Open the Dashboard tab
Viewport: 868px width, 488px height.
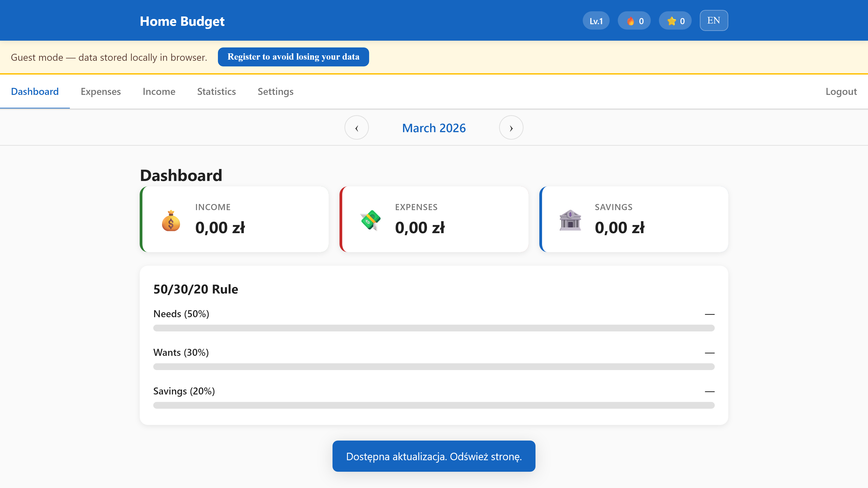click(x=35, y=91)
